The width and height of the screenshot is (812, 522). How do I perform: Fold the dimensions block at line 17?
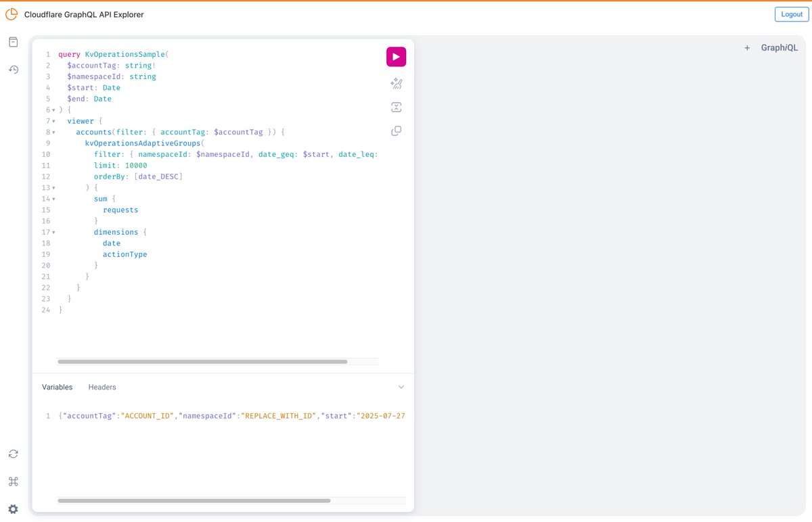tap(53, 232)
